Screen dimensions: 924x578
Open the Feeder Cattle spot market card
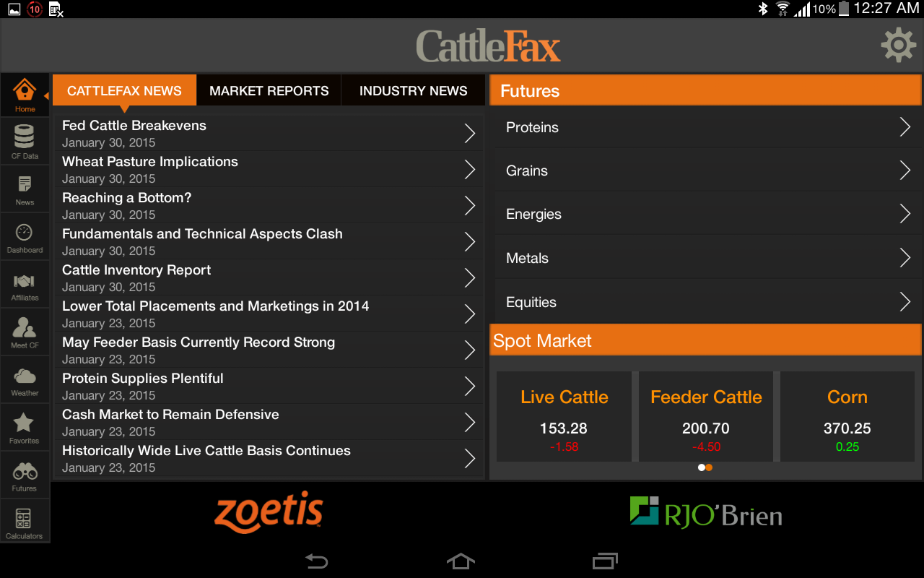tap(706, 416)
